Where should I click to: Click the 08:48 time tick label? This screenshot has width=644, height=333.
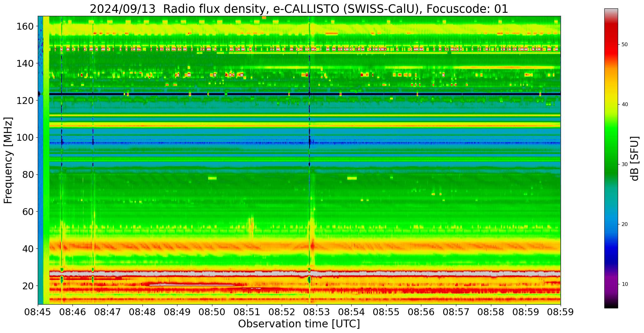(142, 312)
